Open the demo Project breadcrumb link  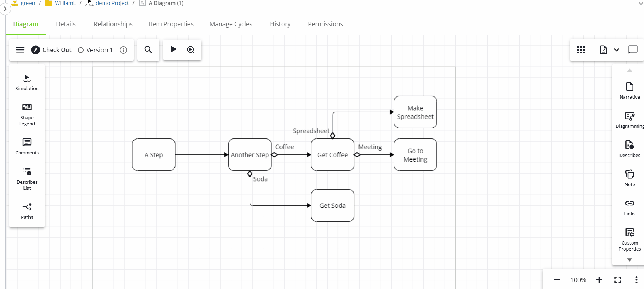tap(112, 3)
